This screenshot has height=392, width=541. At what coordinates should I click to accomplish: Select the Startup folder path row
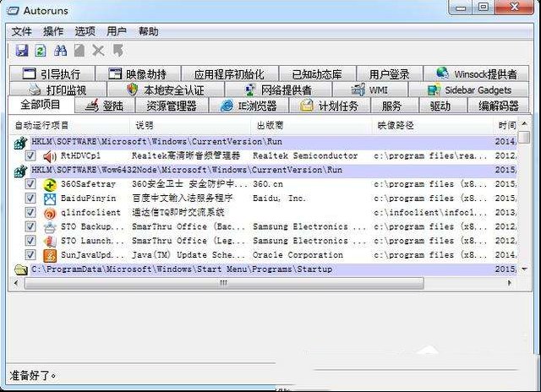coord(265,269)
